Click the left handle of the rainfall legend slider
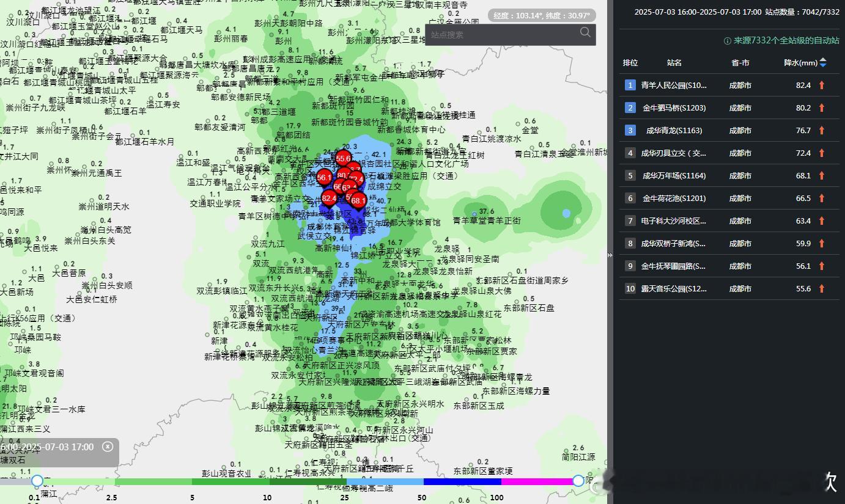The width and height of the screenshot is (845, 504). coord(37,481)
